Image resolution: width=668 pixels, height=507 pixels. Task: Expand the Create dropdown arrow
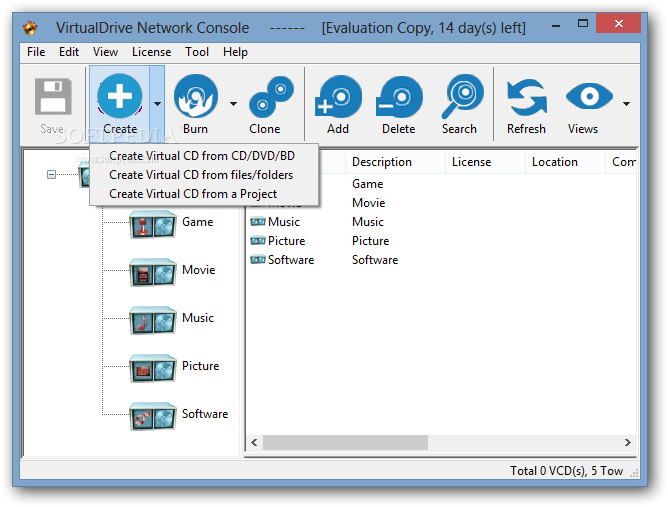click(x=157, y=104)
